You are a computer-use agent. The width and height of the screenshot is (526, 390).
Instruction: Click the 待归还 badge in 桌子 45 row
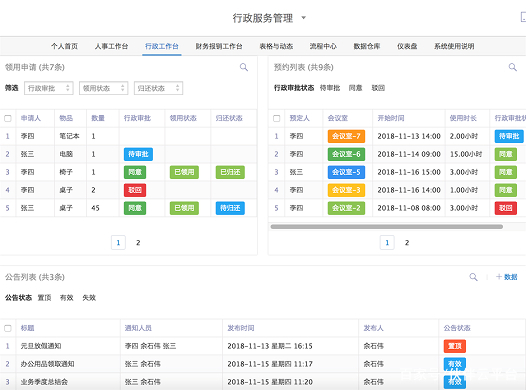tap(230, 208)
